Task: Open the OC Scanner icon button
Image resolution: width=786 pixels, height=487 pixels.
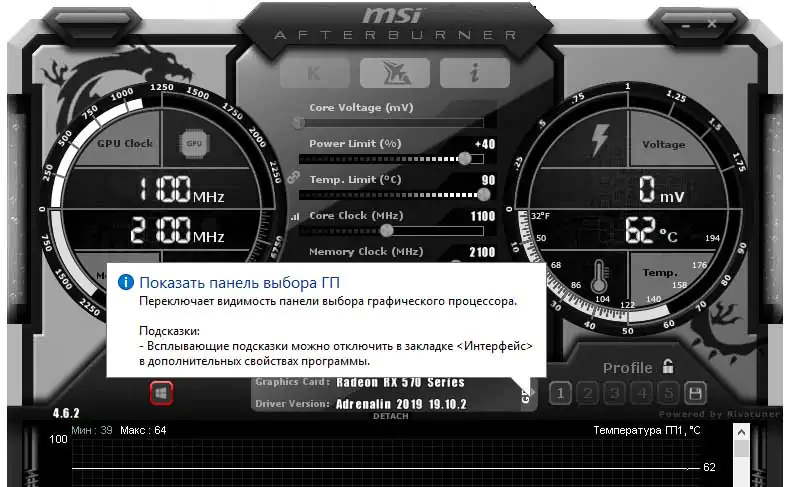Action: click(392, 71)
